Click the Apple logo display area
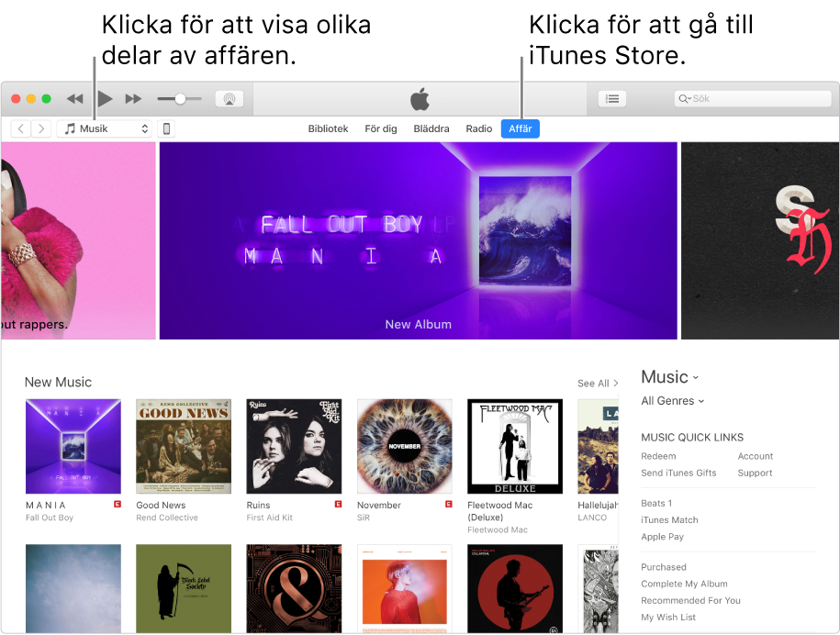The width and height of the screenshot is (840, 635). point(420,99)
